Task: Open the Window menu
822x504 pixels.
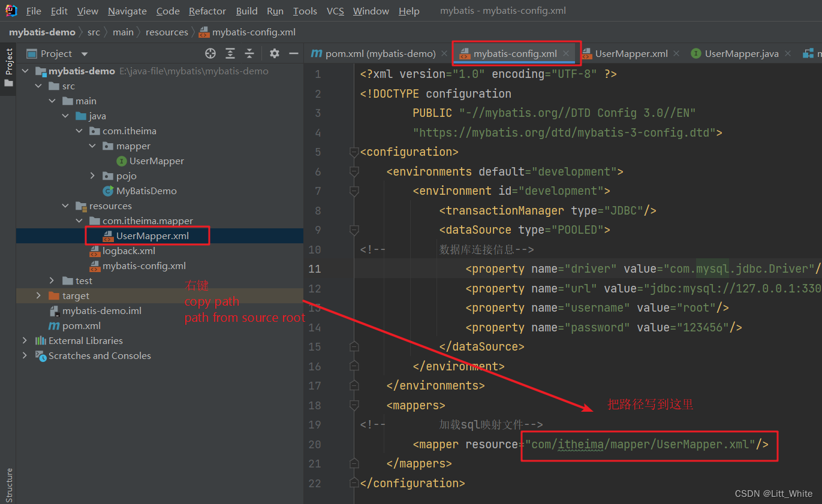Action: click(371, 11)
